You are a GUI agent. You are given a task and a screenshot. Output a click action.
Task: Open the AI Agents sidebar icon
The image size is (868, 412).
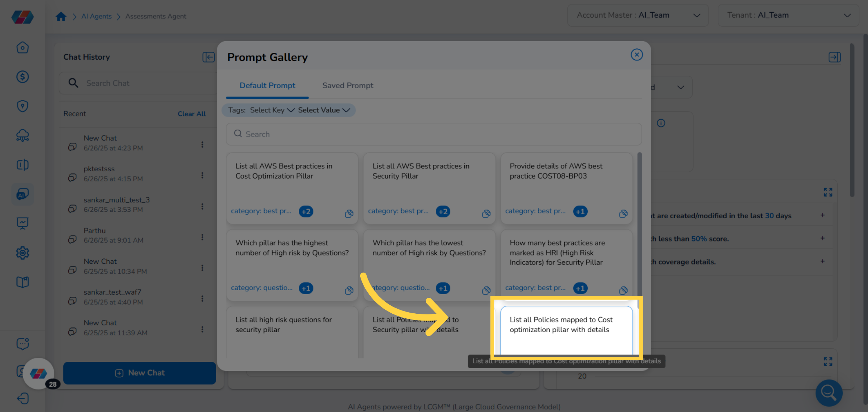pyautogui.click(x=22, y=194)
